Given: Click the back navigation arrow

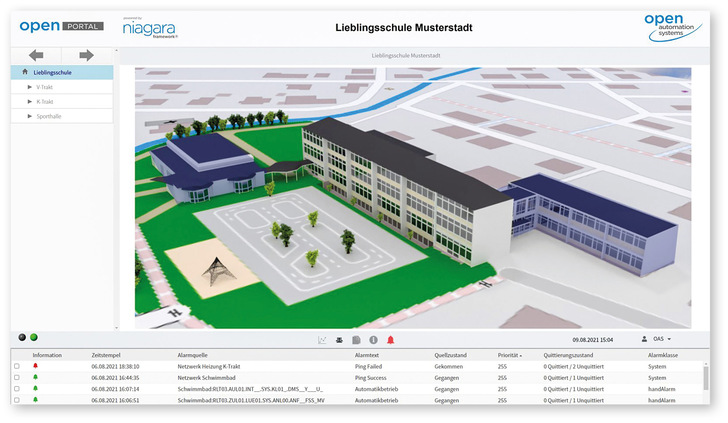Looking at the screenshot, I should [36, 55].
